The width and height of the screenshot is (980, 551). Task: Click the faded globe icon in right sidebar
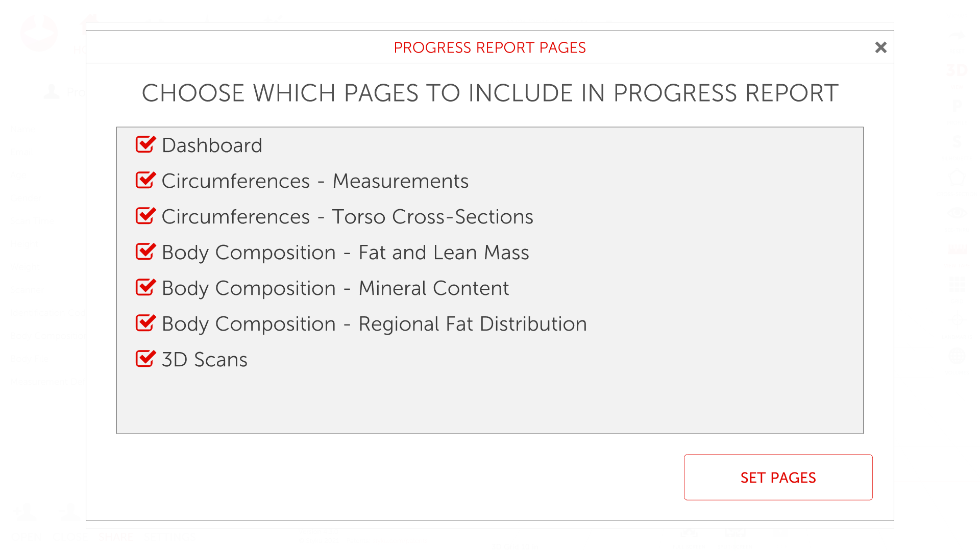pos(957,356)
